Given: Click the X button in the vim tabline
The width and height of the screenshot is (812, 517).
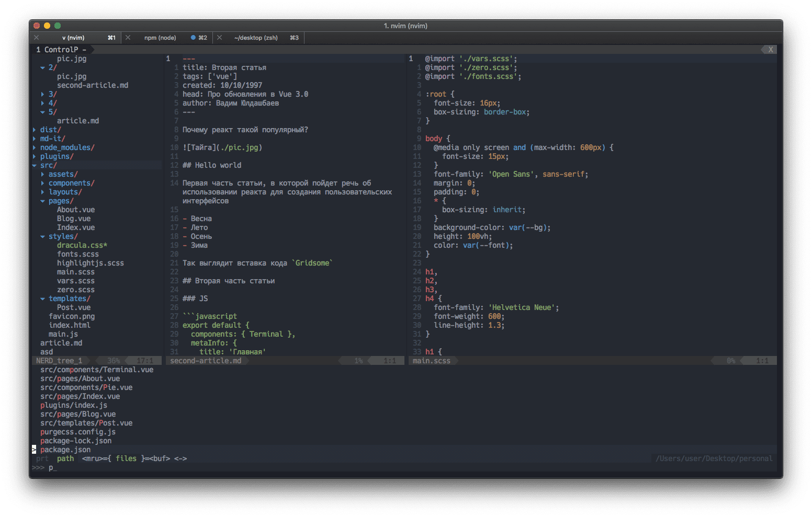Looking at the screenshot, I should click(771, 50).
